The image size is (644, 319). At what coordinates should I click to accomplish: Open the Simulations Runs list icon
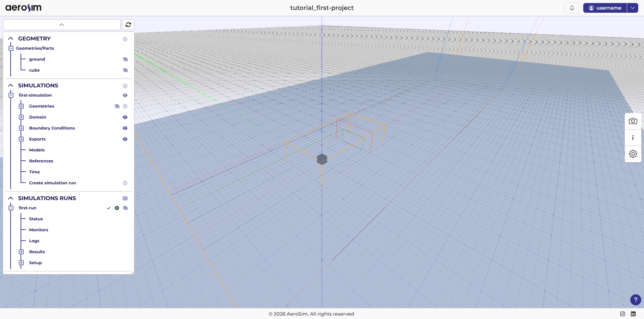point(125,198)
